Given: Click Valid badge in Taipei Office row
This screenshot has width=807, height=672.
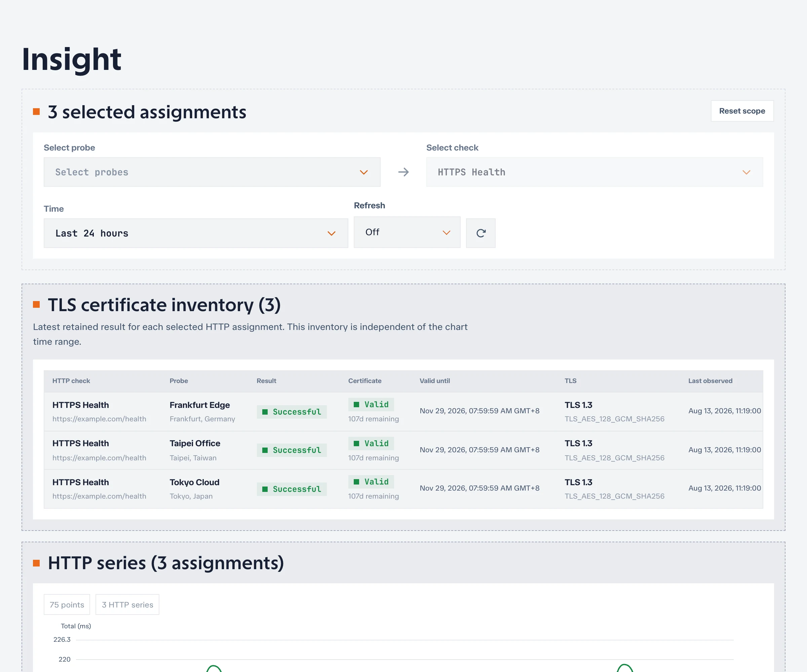Looking at the screenshot, I should coord(371,443).
